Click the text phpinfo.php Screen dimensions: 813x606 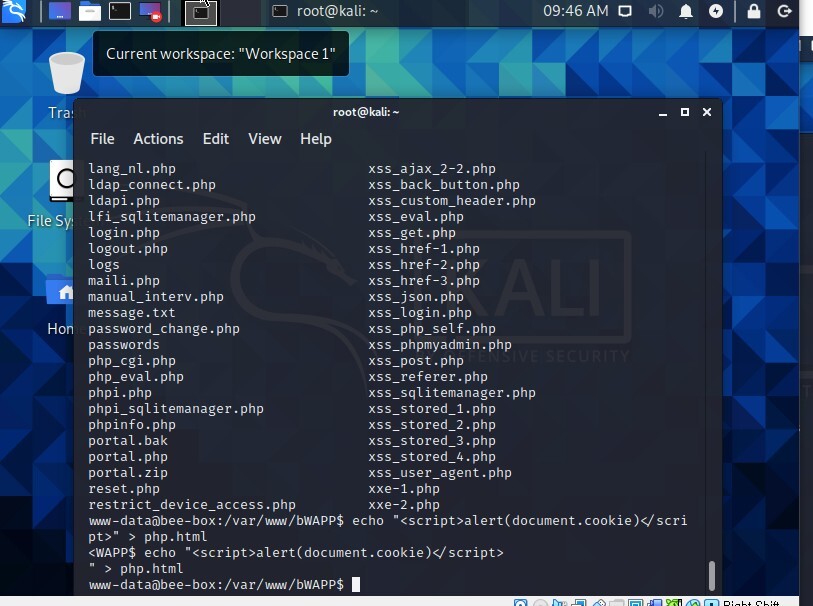pyautogui.click(x=132, y=425)
